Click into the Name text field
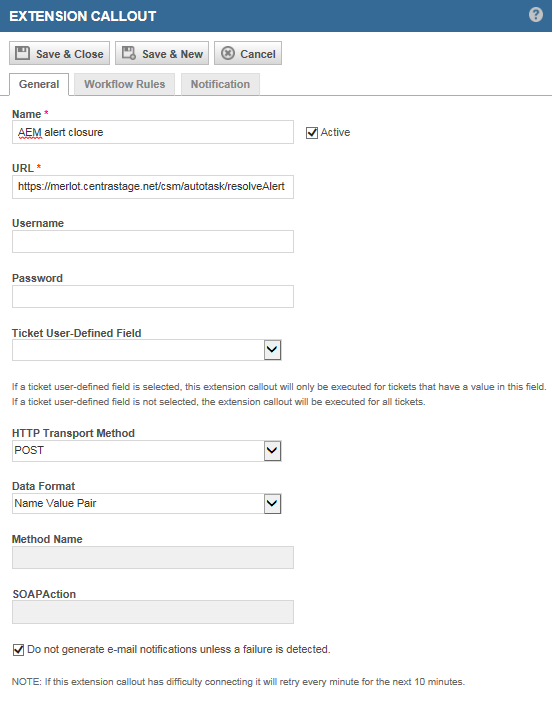 click(x=153, y=132)
